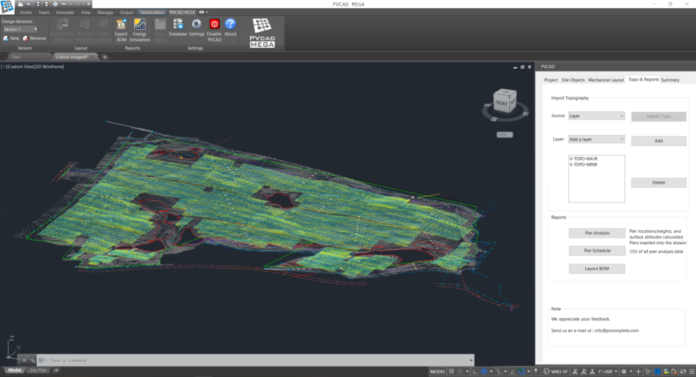Add a new layout tab with plus
This screenshot has height=377, width=696.
click(x=56, y=370)
